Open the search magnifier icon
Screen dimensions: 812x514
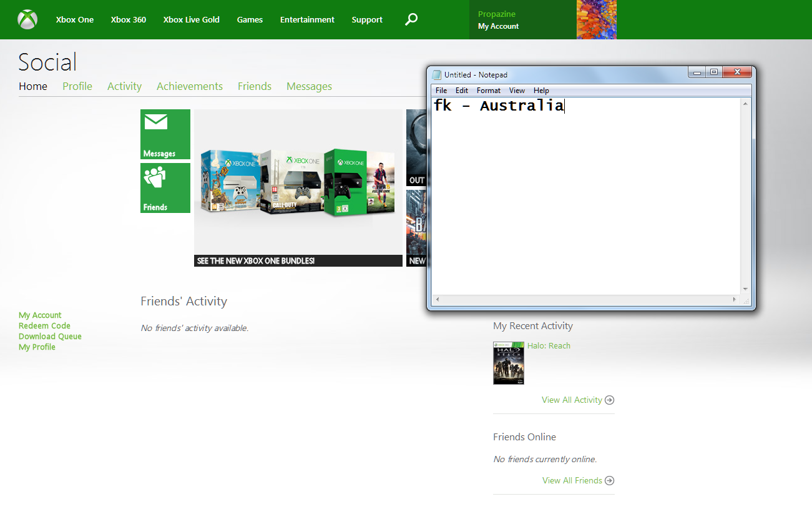[411, 19]
